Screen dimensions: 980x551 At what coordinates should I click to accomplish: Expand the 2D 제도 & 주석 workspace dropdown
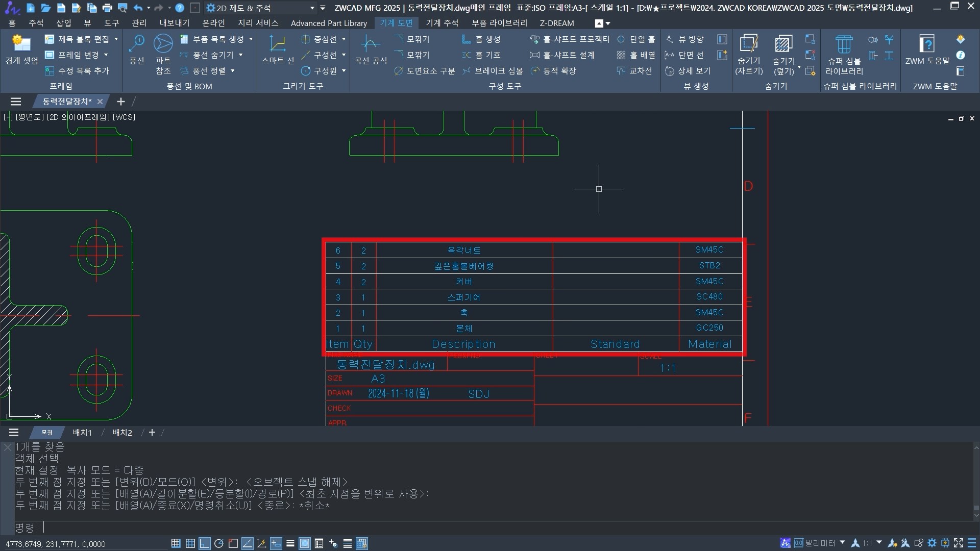[x=312, y=8]
